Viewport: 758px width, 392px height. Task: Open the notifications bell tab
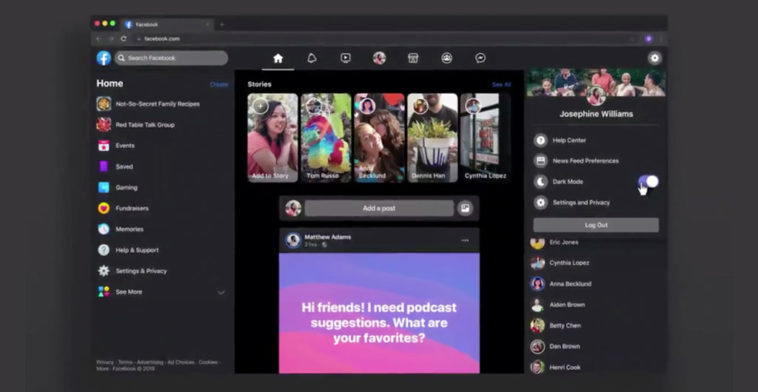point(312,58)
